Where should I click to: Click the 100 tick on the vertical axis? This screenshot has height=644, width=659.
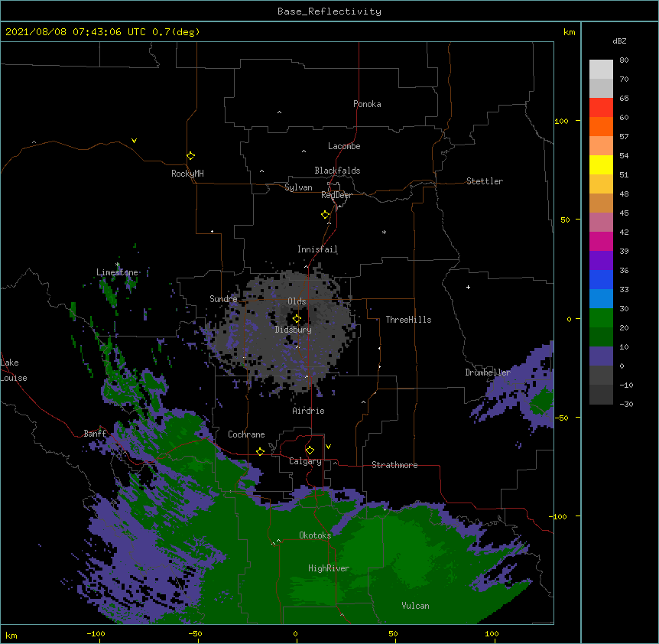click(561, 121)
